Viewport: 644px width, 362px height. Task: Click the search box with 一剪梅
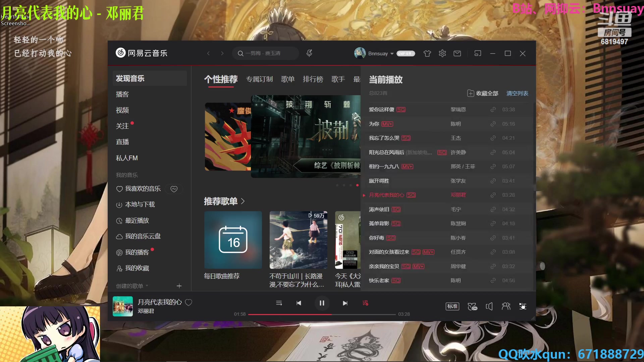coord(265,53)
